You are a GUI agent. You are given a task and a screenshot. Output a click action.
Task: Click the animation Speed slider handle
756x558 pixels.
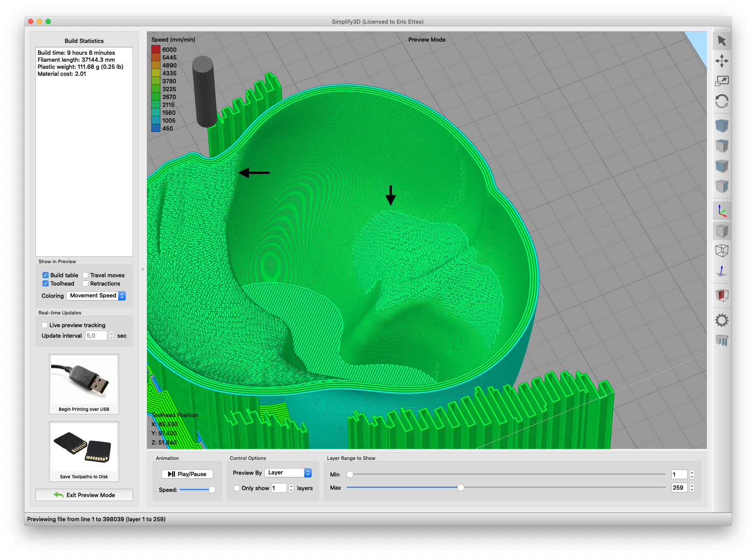[x=212, y=490]
